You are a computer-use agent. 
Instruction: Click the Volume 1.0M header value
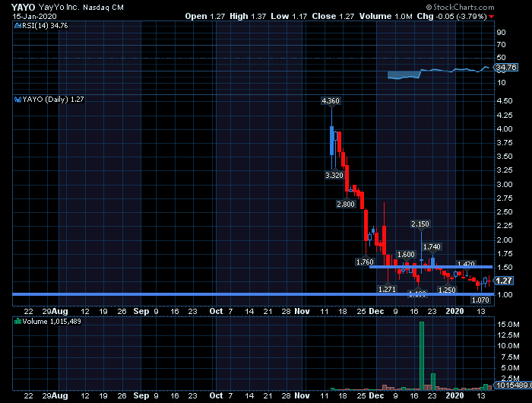[386, 16]
